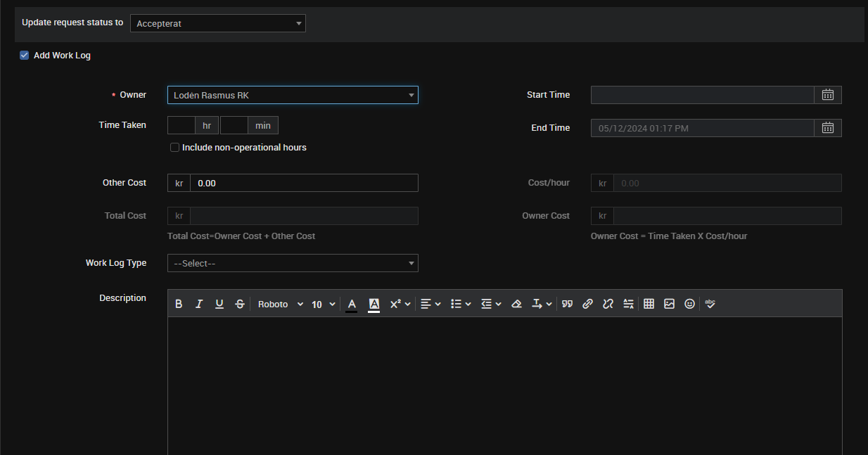The image size is (868, 455).
Task: Enable Include non-operational hours
Action: 175,148
